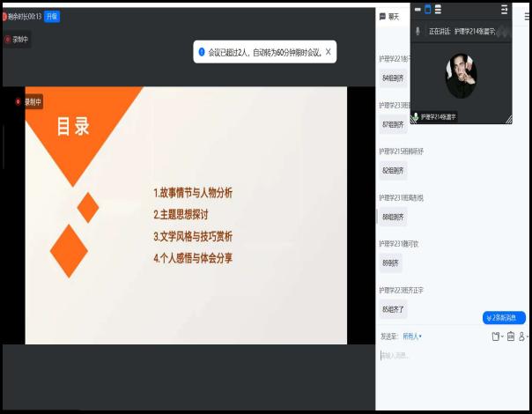
Task: Click the 录制中 recording indicator in top bar
Action: point(16,39)
